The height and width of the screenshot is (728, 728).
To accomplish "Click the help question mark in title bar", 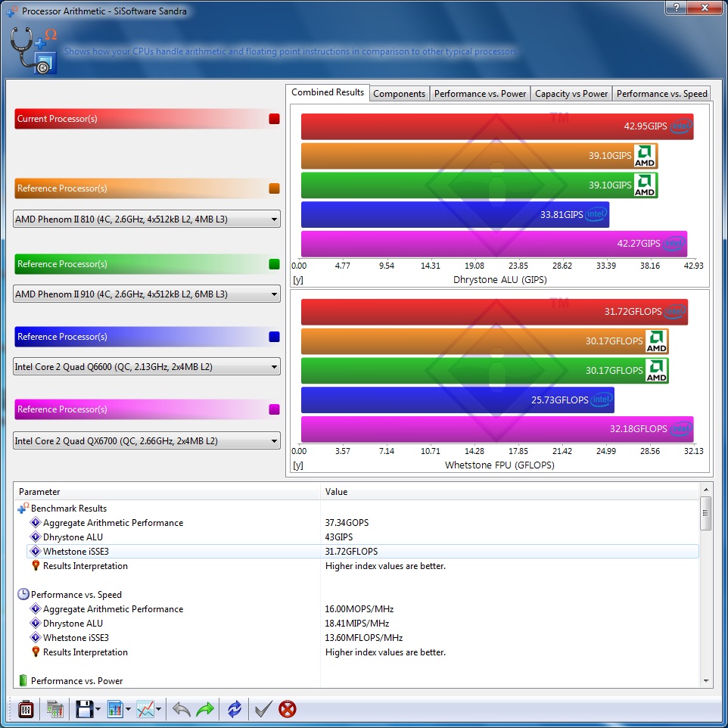I will click(x=677, y=8).
